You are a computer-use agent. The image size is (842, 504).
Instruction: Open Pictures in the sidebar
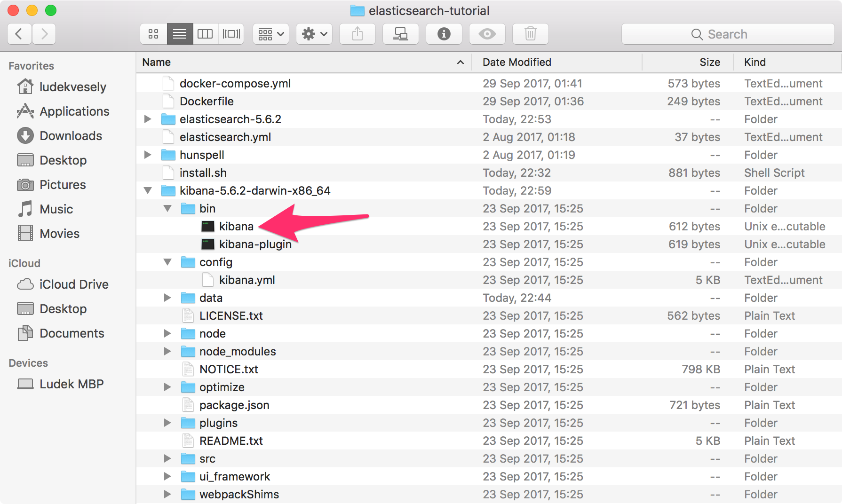(x=51, y=185)
